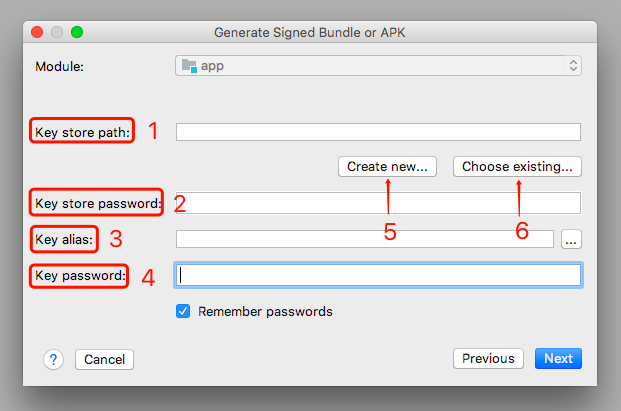
Task: Click the green zoom window button
Action: coord(77,32)
